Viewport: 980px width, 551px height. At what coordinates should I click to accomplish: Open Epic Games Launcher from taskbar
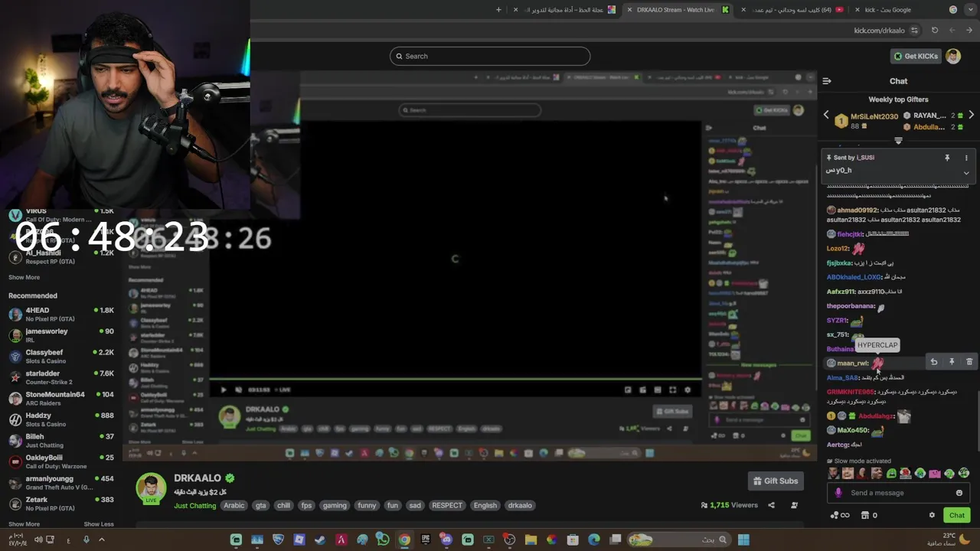coord(426,540)
